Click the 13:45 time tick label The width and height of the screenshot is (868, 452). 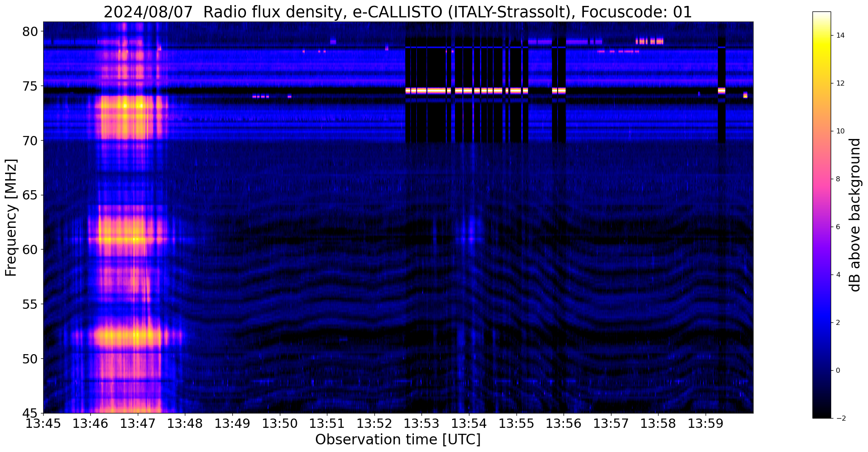[x=43, y=423]
